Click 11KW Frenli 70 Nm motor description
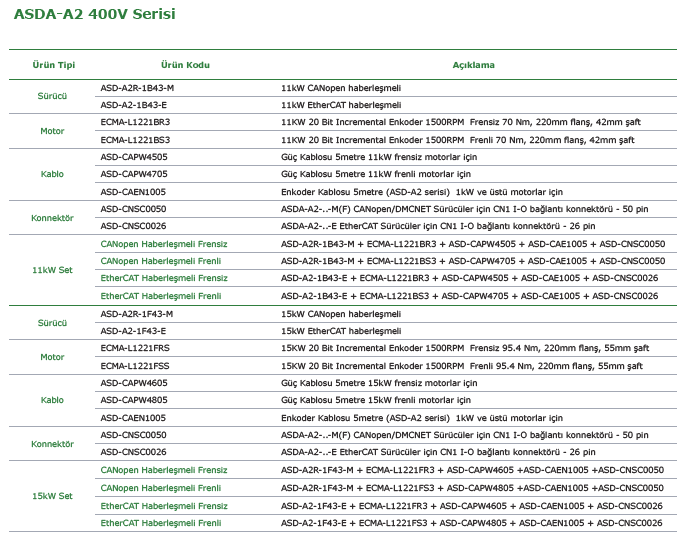 click(x=458, y=140)
